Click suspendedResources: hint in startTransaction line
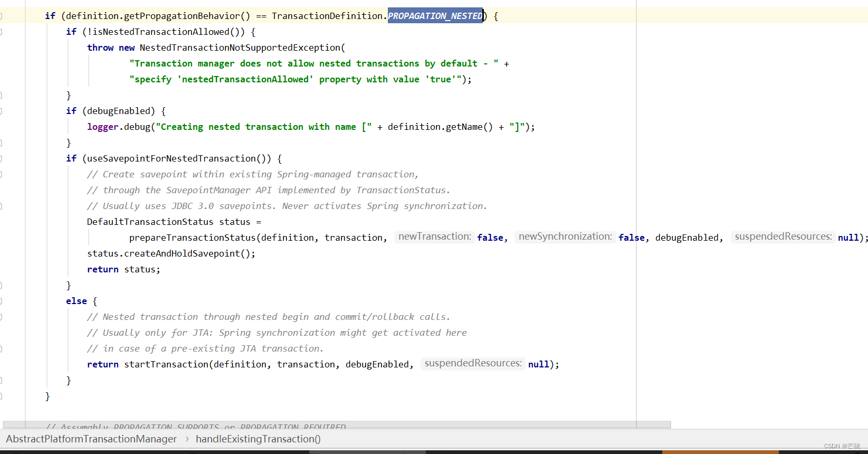The image size is (868, 454). pyautogui.click(x=473, y=363)
